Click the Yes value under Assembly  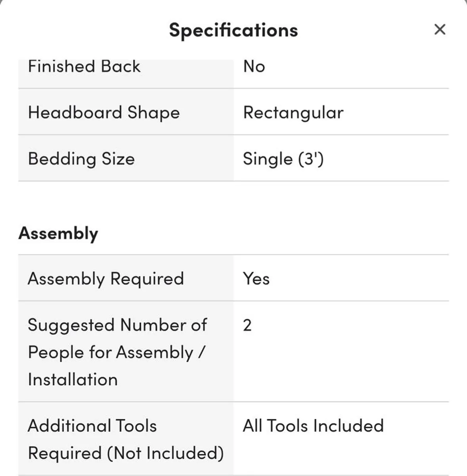(256, 278)
